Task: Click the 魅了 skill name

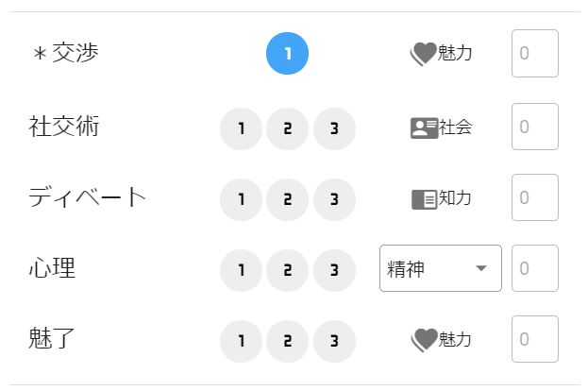Action: pyautogui.click(x=51, y=338)
